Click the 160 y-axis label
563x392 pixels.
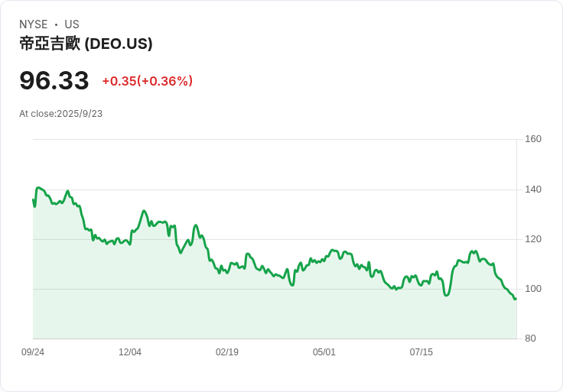pos(533,139)
